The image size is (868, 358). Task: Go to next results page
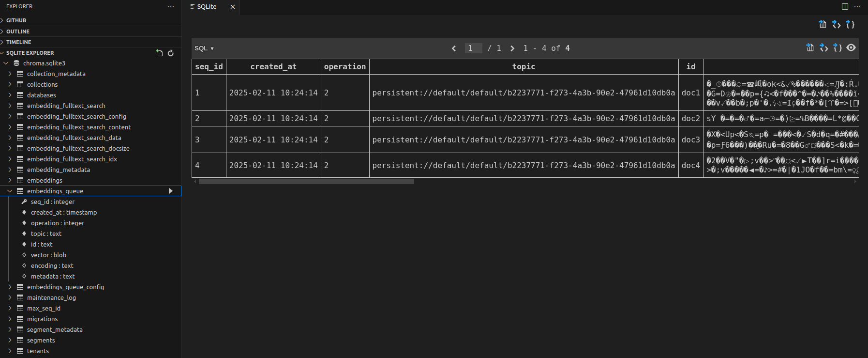click(512, 48)
